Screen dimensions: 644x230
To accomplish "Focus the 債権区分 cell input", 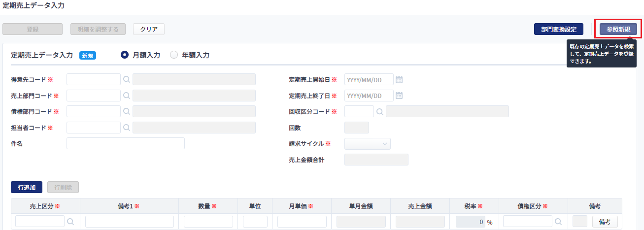I will coord(528,222).
